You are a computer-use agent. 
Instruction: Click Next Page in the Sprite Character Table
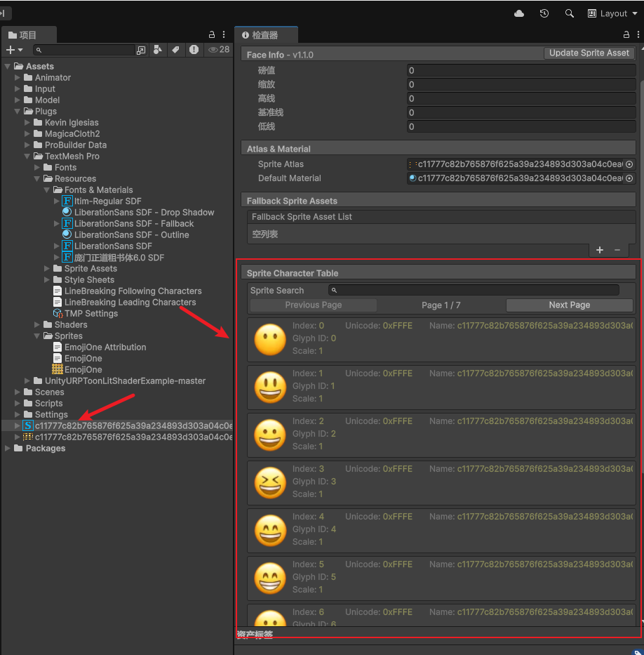(x=569, y=305)
